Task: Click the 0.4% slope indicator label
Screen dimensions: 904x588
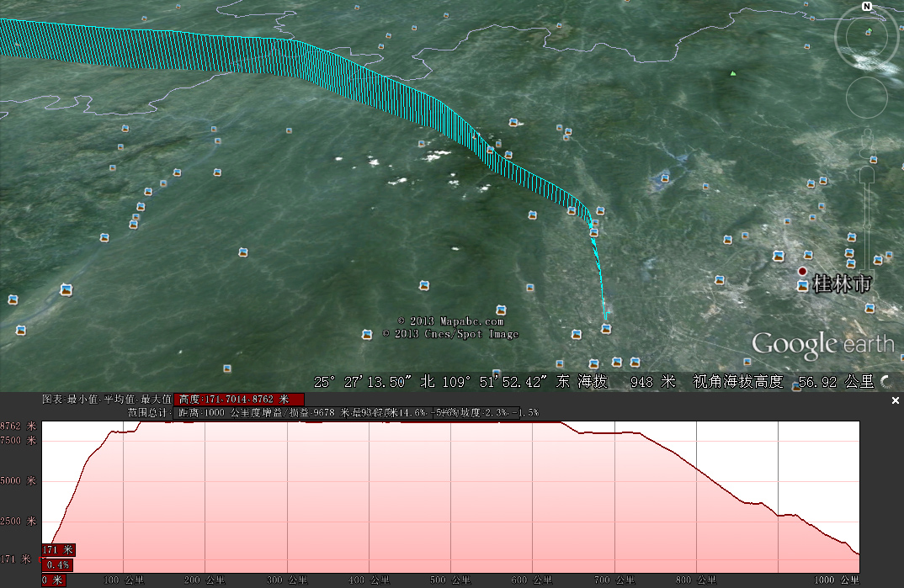Action: [58, 564]
